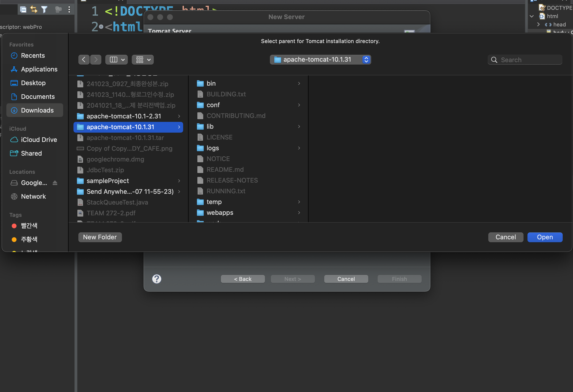Screen dimensions: 573x392
Task: Click NOTICE file
Action: (x=249, y=159)
